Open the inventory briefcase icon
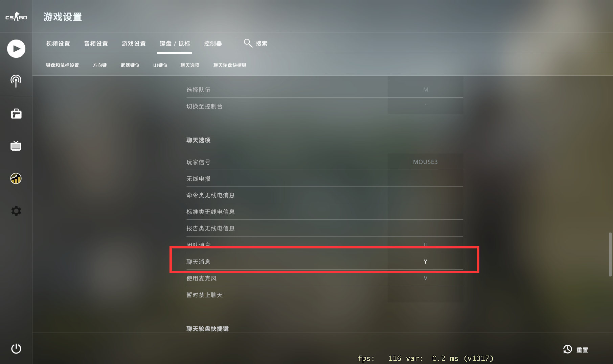This screenshot has height=364, width=613. click(x=16, y=114)
